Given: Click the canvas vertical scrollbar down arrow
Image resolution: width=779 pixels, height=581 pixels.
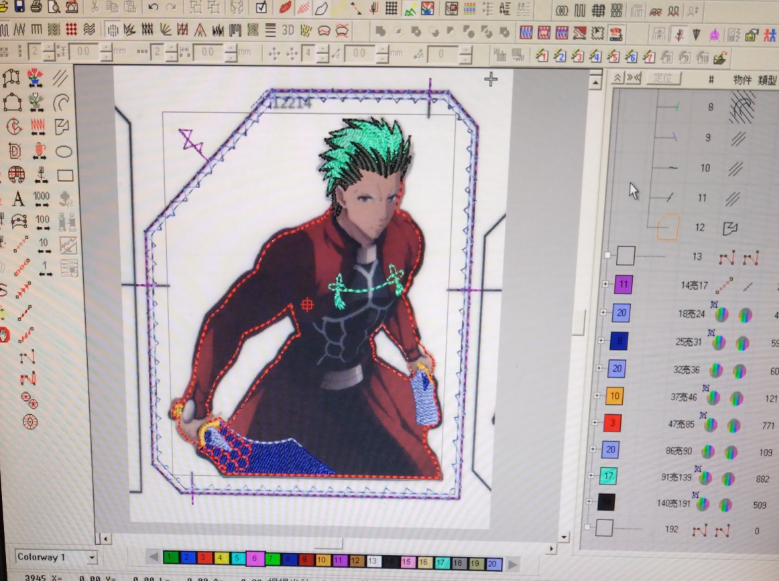Looking at the screenshot, I should click(563, 537).
